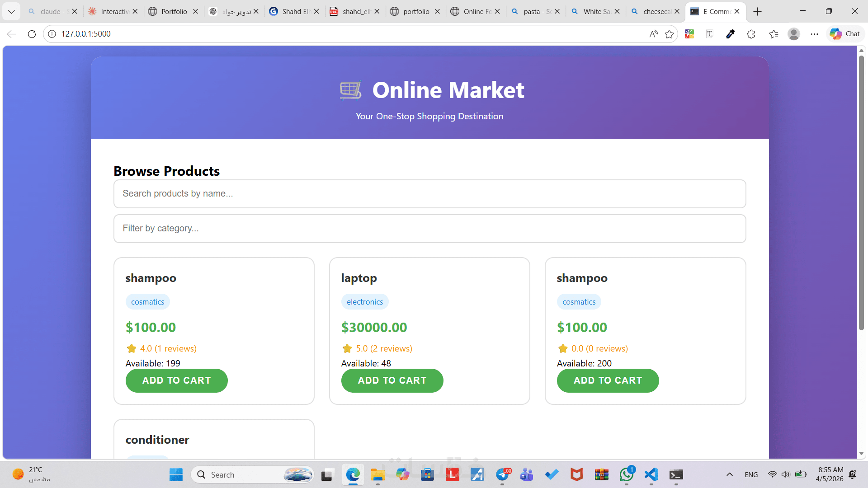
Task: Switch to the Portfolio tab
Action: 174,11
